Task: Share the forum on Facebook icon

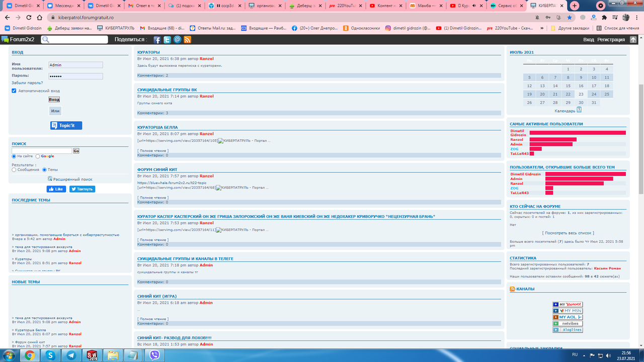Action: [x=157, y=40]
